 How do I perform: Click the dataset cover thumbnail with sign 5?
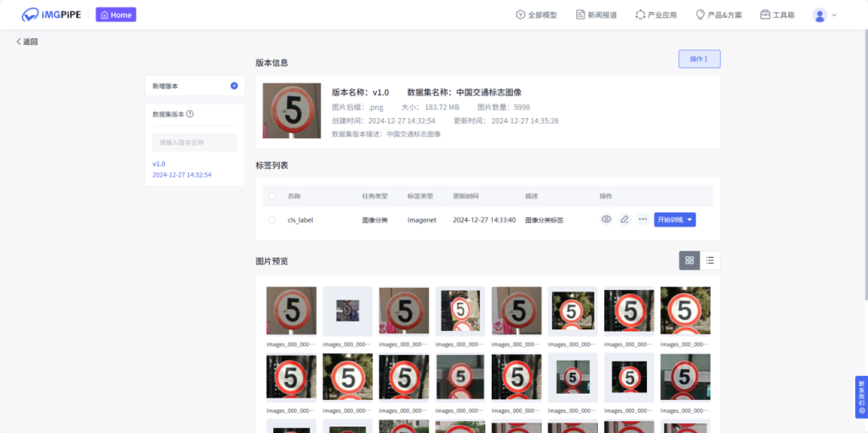click(292, 111)
